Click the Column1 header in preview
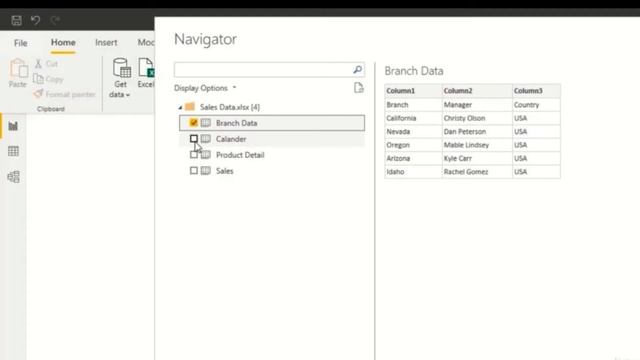The height and width of the screenshot is (360, 640). pyautogui.click(x=413, y=91)
